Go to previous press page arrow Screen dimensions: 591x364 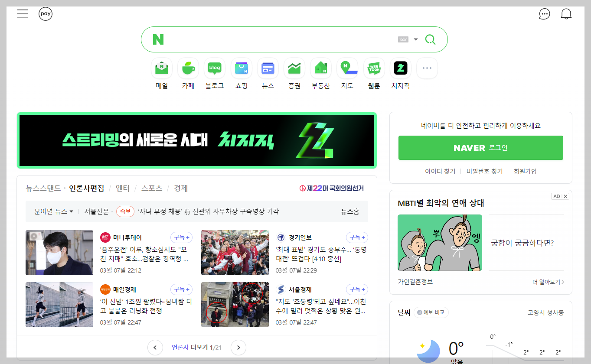tap(155, 348)
